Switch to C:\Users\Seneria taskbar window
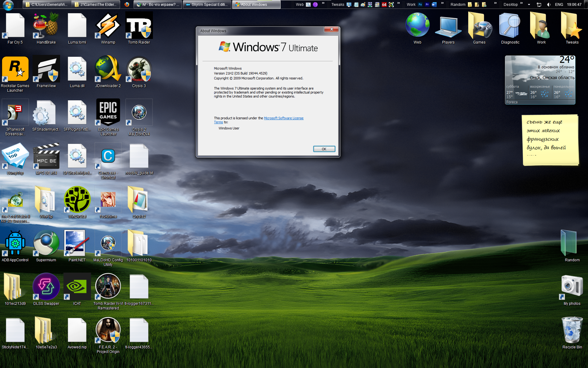Image resolution: width=588 pixels, height=368 pixels. point(47,5)
